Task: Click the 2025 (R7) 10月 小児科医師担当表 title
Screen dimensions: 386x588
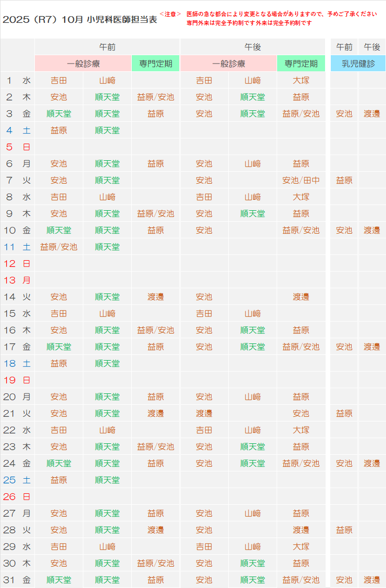Action: tap(79, 20)
